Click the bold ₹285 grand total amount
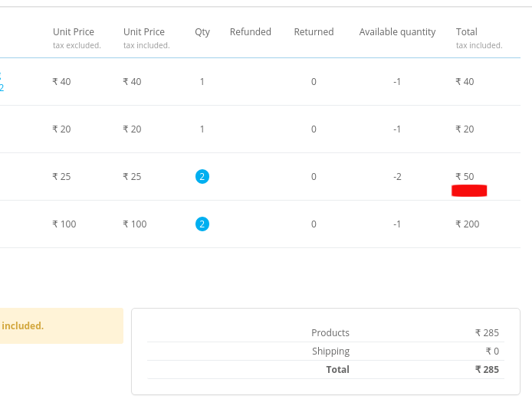The image size is (532, 412). (487, 370)
